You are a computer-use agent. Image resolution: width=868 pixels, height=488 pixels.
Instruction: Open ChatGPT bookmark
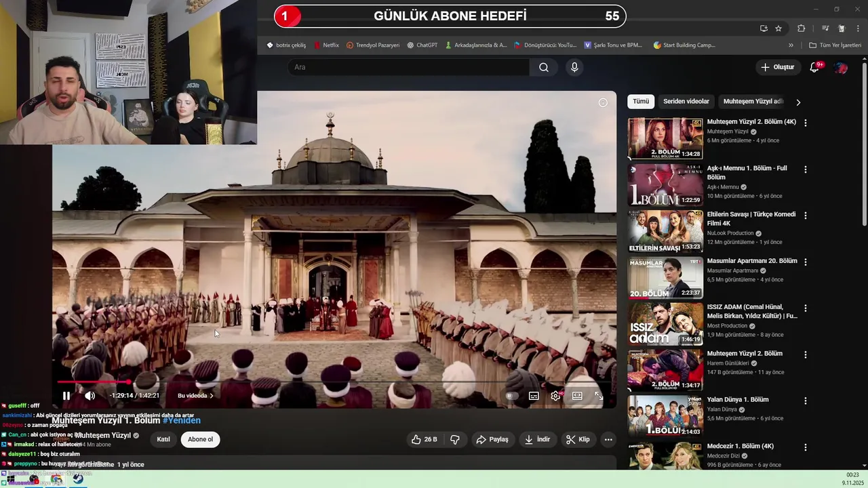coord(422,45)
